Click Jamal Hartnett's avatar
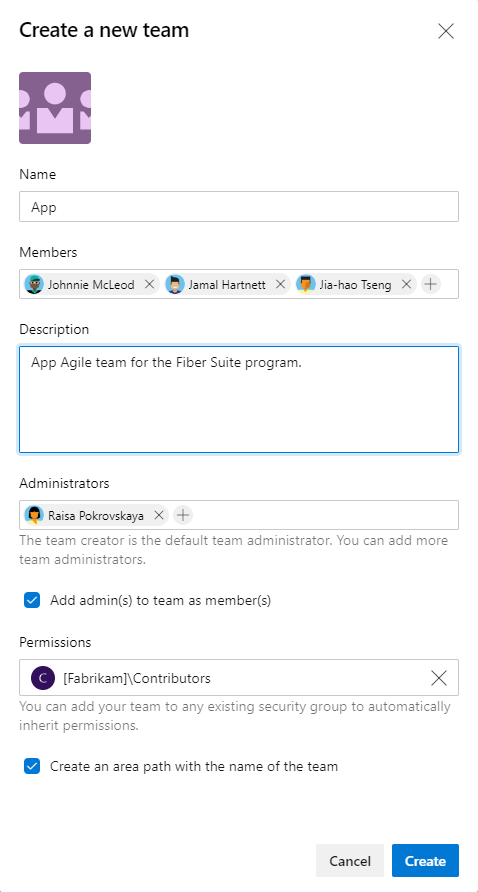478x892 pixels. click(175, 284)
